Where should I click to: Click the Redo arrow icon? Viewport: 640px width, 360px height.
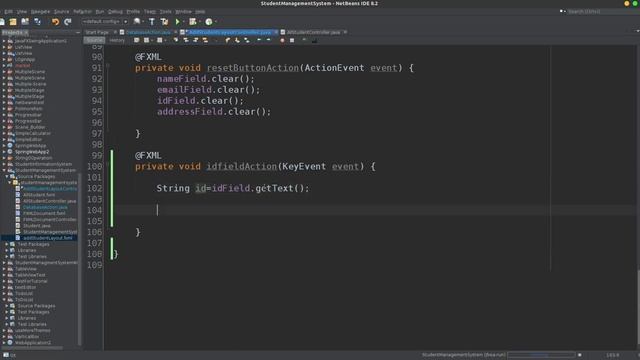[68, 22]
